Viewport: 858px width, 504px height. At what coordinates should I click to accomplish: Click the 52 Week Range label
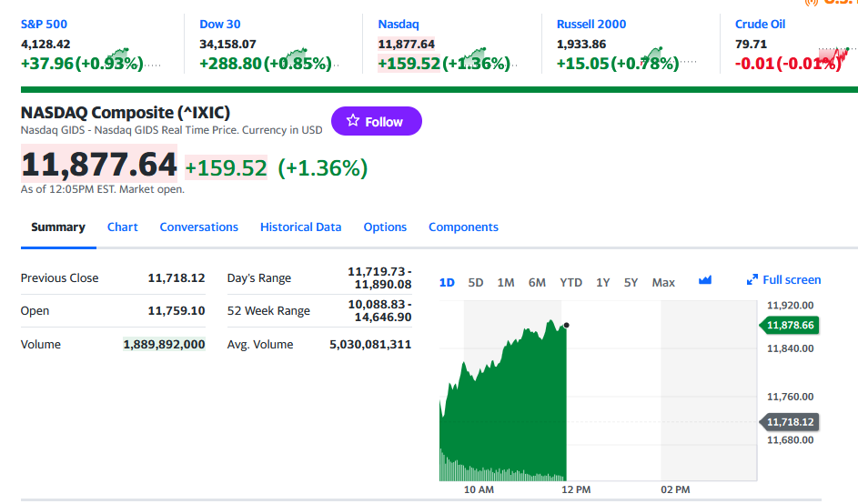click(x=268, y=311)
